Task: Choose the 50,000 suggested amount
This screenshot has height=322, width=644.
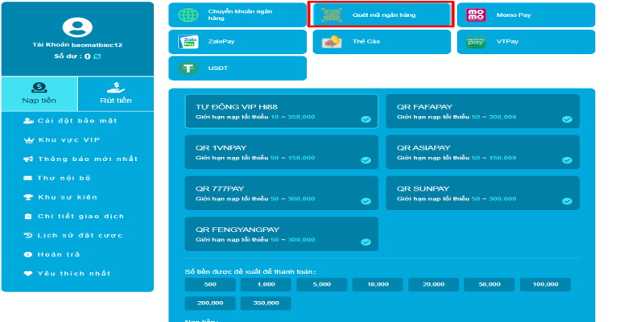Action: 489,285
